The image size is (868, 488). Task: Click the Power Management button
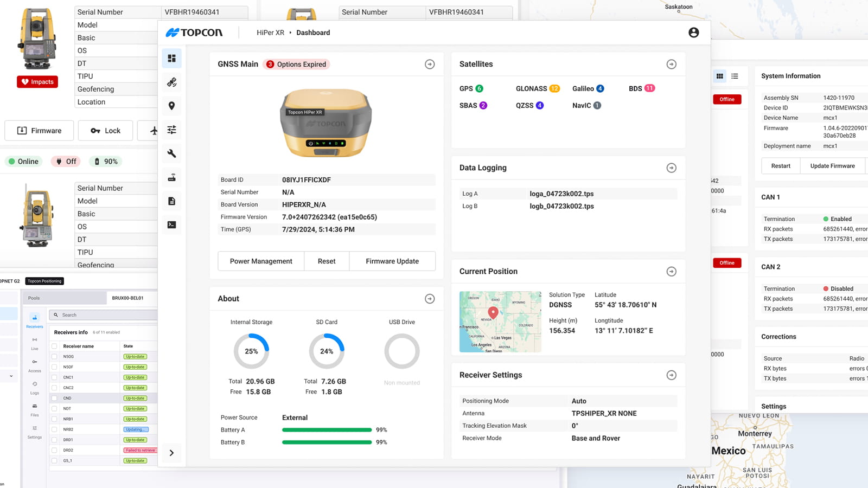261,261
